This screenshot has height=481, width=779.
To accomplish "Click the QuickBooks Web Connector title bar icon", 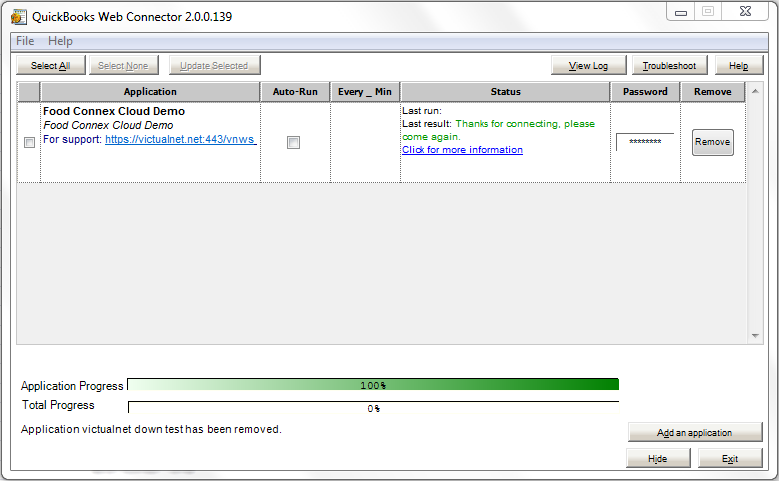I will pos(18,17).
